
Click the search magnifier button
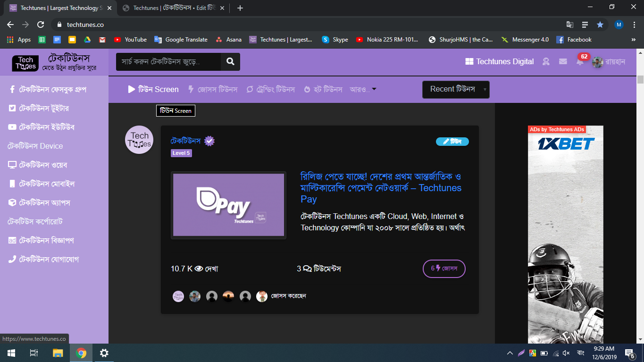click(x=230, y=61)
